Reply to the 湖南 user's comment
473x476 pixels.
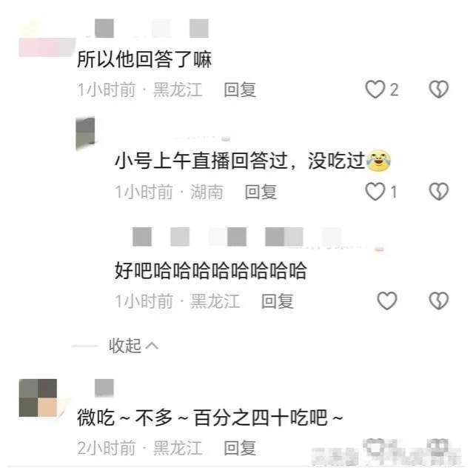[x=261, y=192]
